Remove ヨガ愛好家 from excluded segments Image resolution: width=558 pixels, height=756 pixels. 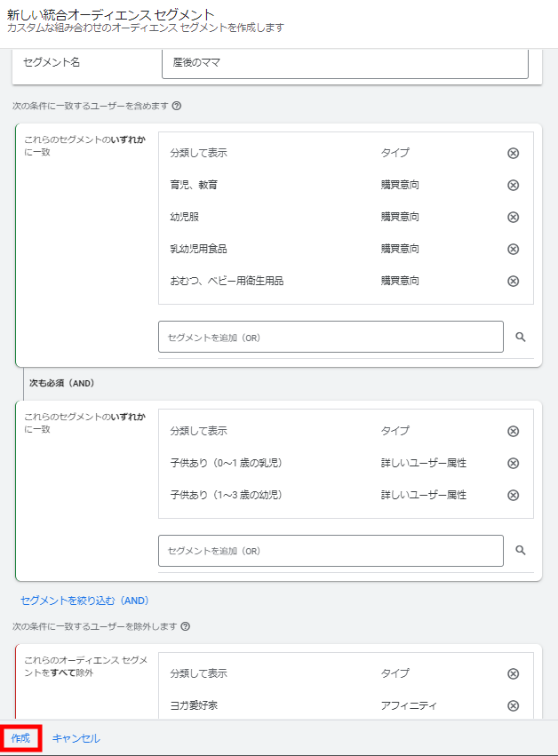(513, 705)
